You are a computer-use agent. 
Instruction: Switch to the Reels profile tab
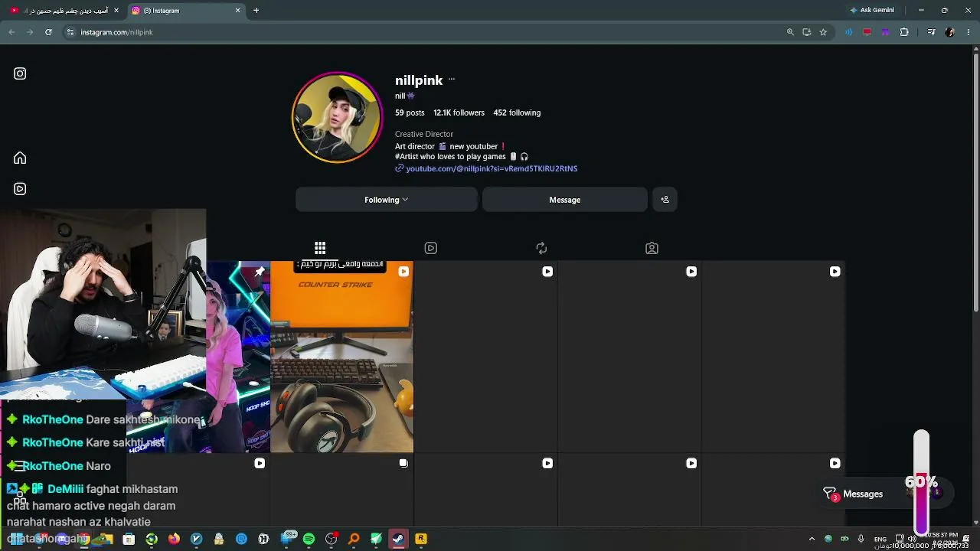pos(431,248)
